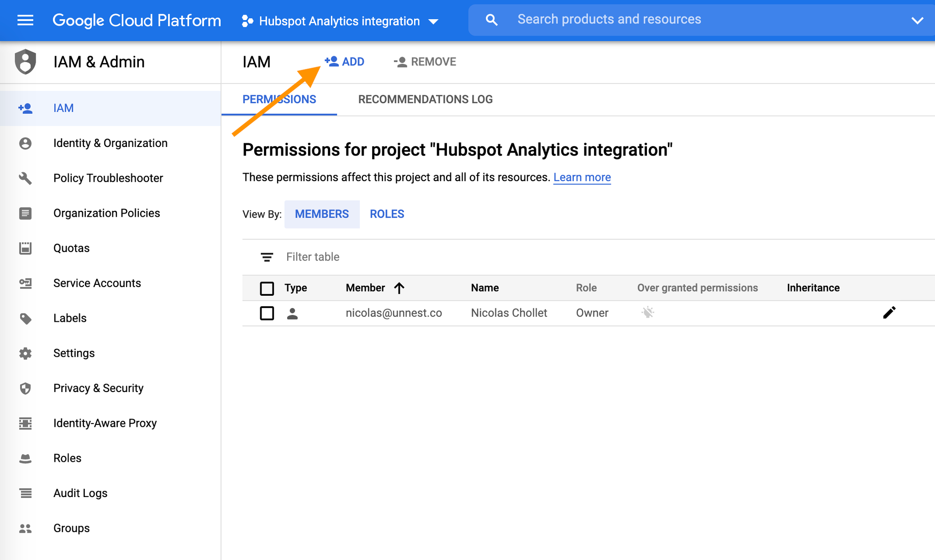Click the Identity & Organization person icon
The width and height of the screenshot is (935, 560).
point(25,143)
